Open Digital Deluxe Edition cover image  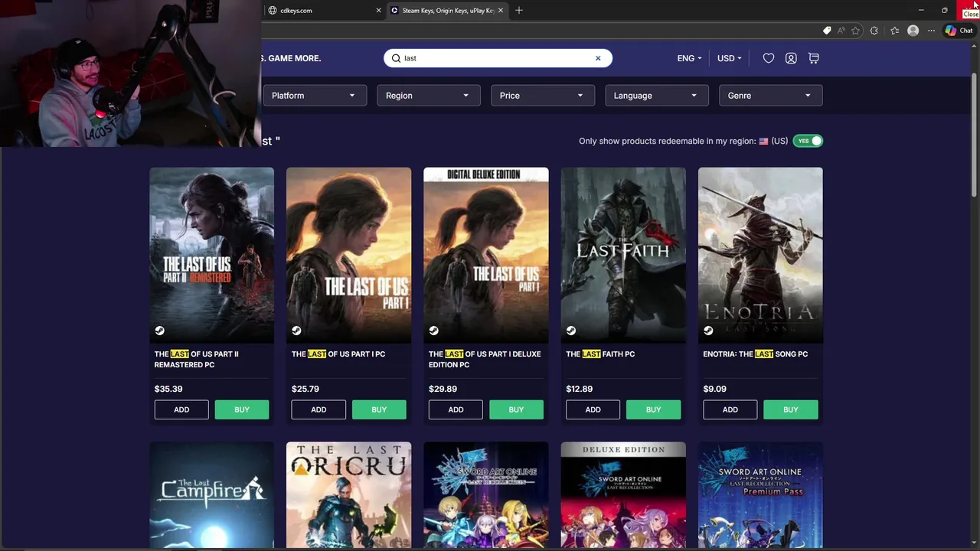click(486, 255)
